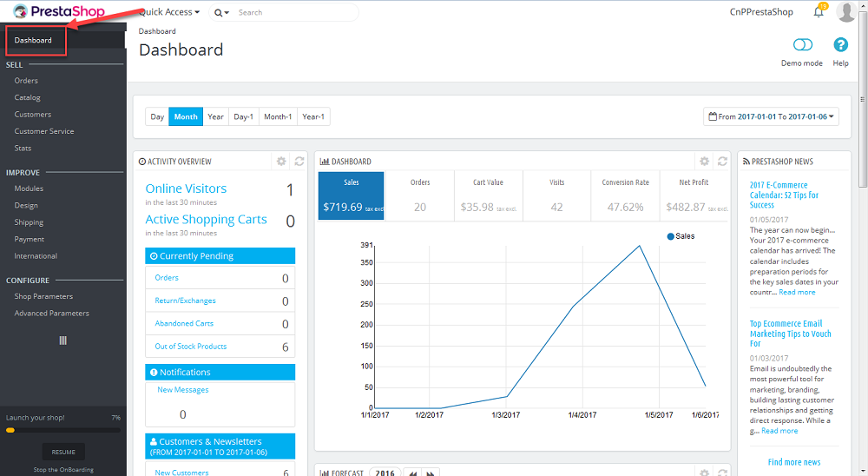Open New Messages link
The width and height of the screenshot is (868, 476).
[182, 389]
